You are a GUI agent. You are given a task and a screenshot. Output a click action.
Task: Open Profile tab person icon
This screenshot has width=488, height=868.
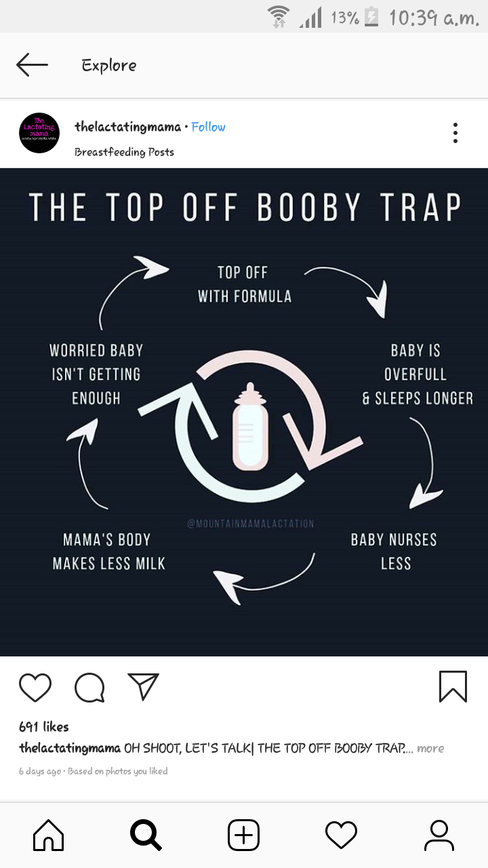(x=439, y=835)
